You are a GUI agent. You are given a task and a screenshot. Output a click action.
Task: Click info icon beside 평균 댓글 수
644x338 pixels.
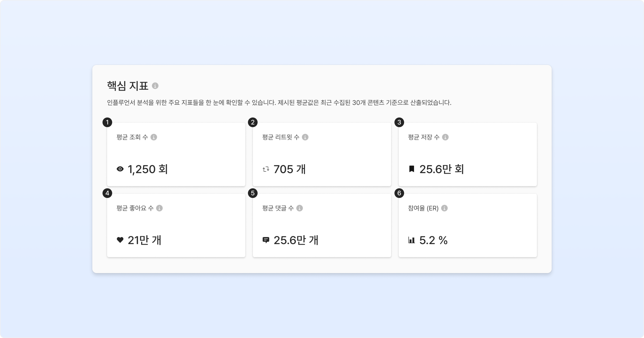click(299, 208)
